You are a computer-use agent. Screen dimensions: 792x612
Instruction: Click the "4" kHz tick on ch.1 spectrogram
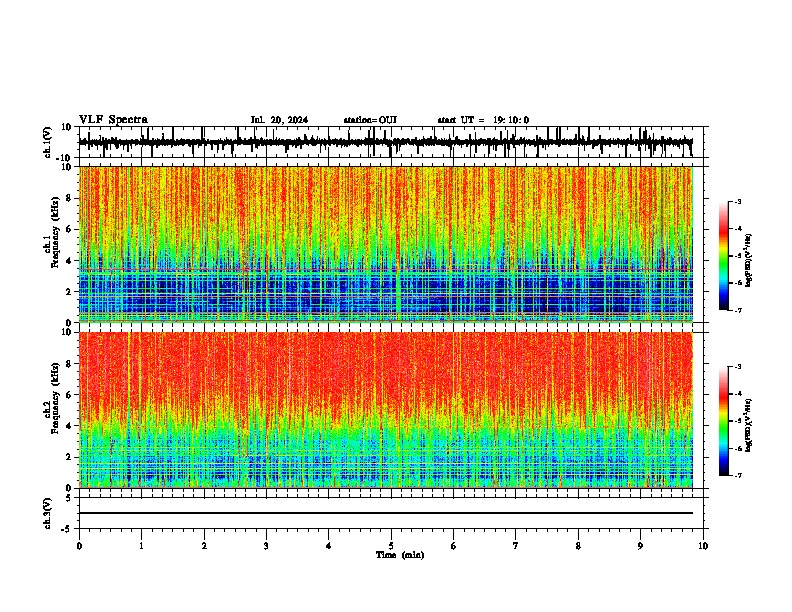coord(70,261)
